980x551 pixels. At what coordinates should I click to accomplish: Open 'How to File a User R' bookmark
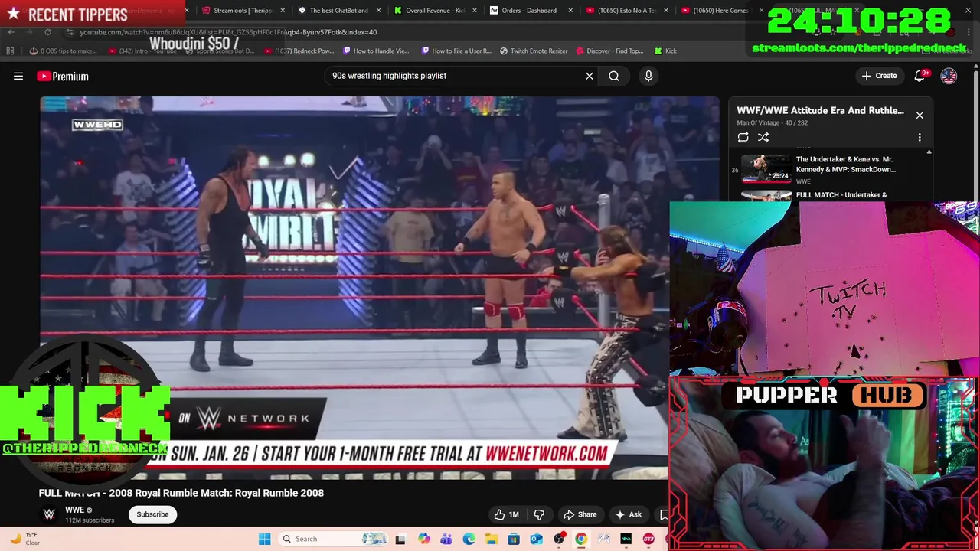[x=456, y=51]
